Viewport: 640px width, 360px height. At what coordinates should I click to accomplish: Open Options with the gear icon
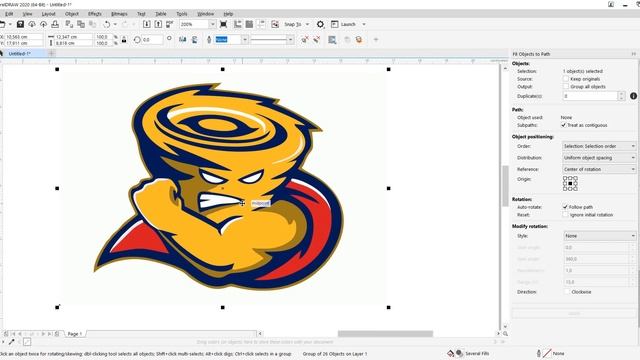(320, 24)
